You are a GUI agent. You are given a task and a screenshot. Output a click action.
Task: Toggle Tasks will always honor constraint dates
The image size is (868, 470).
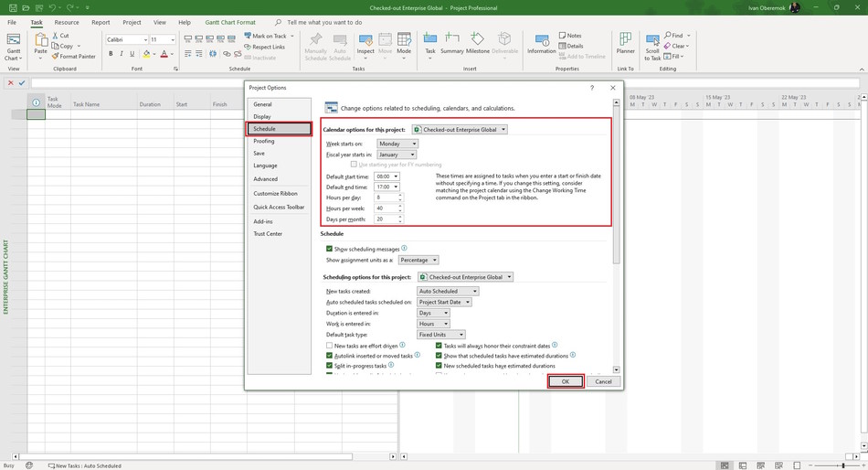pyautogui.click(x=439, y=346)
